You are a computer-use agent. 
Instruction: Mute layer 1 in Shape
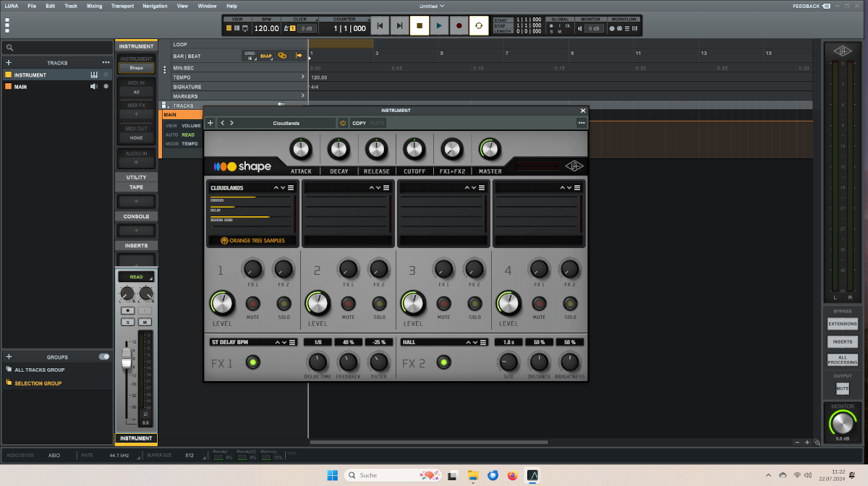[x=252, y=303]
